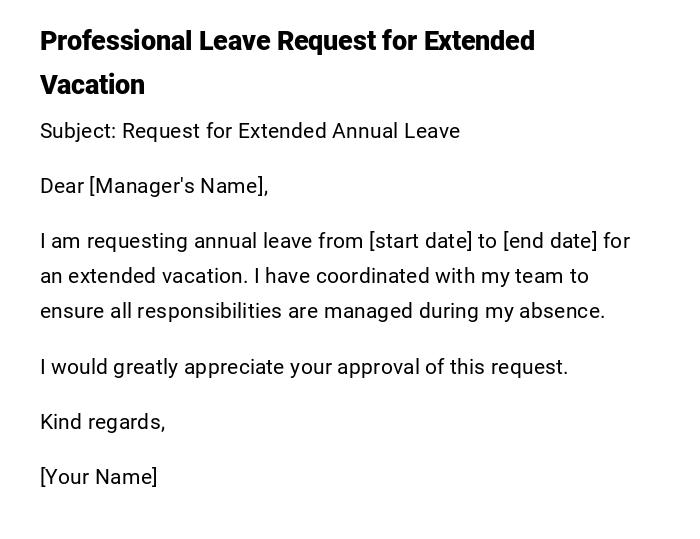700x539 pixels.
Task: Click the word "Vacation" in the heading
Action: (x=93, y=85)
